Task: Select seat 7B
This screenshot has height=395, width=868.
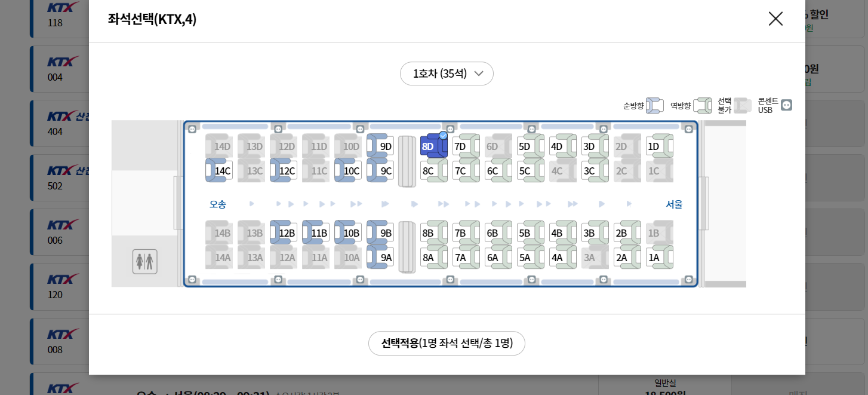Action: (x=466, y=233)
